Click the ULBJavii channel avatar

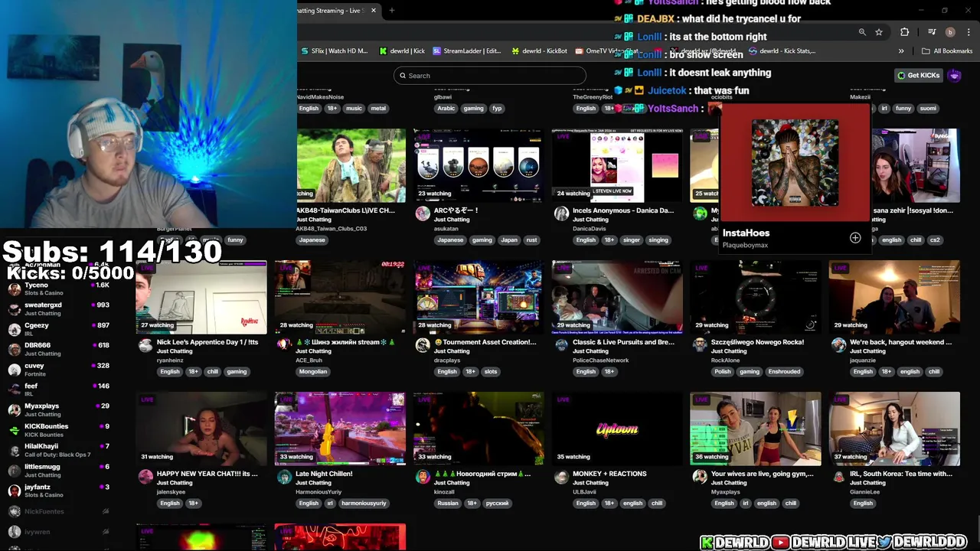(x=561, y=477)
